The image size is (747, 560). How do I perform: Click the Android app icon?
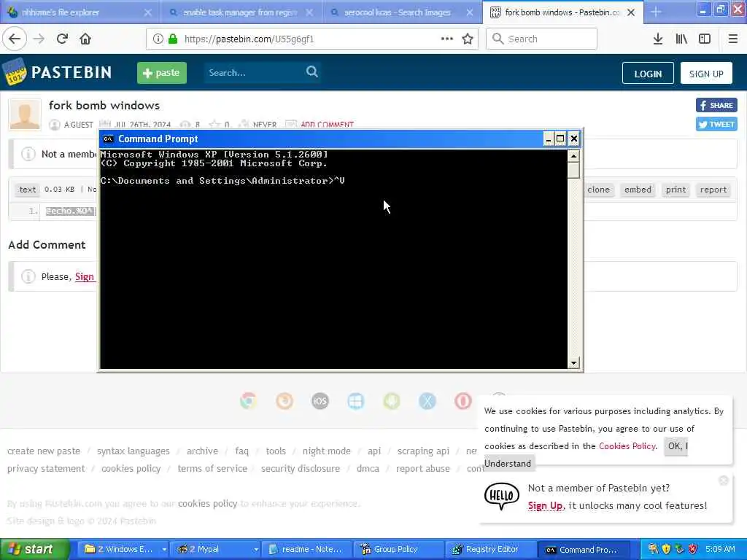[392, 401]
